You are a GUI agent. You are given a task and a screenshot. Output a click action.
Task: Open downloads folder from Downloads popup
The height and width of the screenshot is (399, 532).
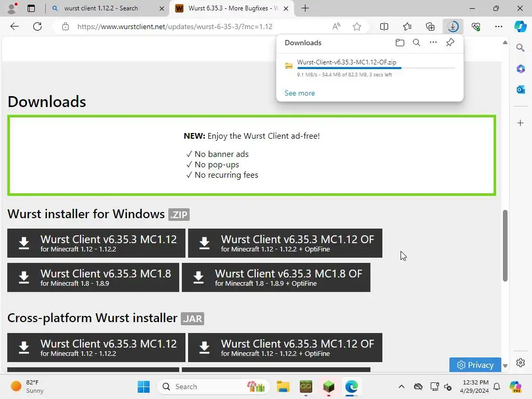coord(400,43)
